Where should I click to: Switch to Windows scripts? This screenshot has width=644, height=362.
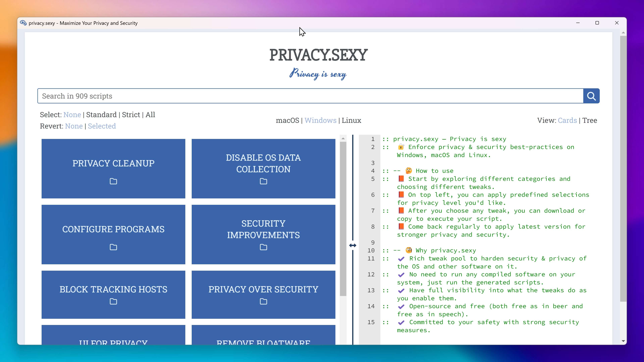pyautogui.click(x=320, y=120)
